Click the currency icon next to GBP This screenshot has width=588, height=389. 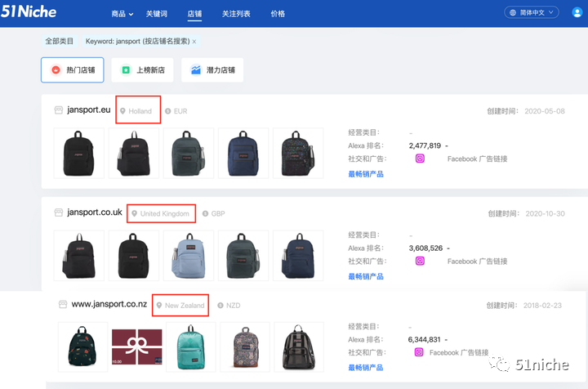pos(205,213)
